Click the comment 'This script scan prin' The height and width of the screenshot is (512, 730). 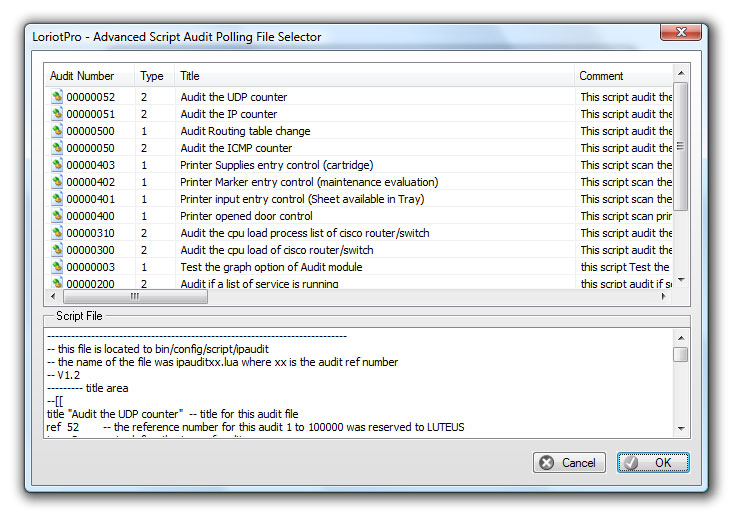click(x=626, y=216)
